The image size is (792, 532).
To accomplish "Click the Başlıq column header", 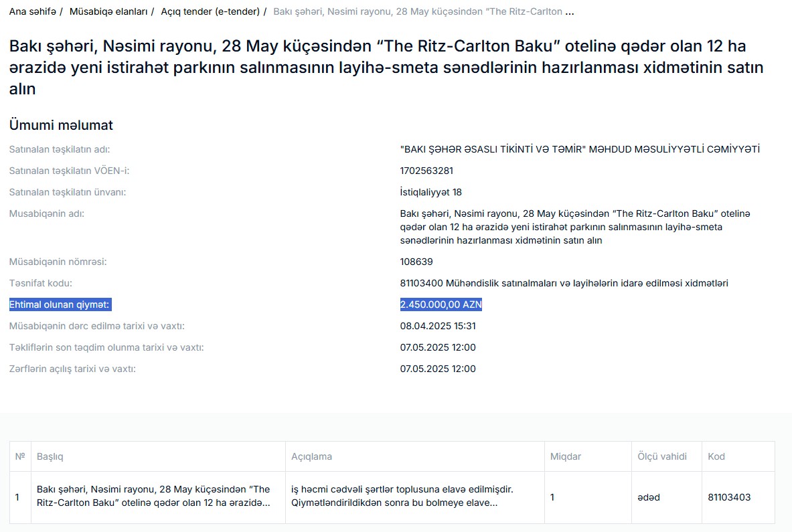I will pos(50,456).
